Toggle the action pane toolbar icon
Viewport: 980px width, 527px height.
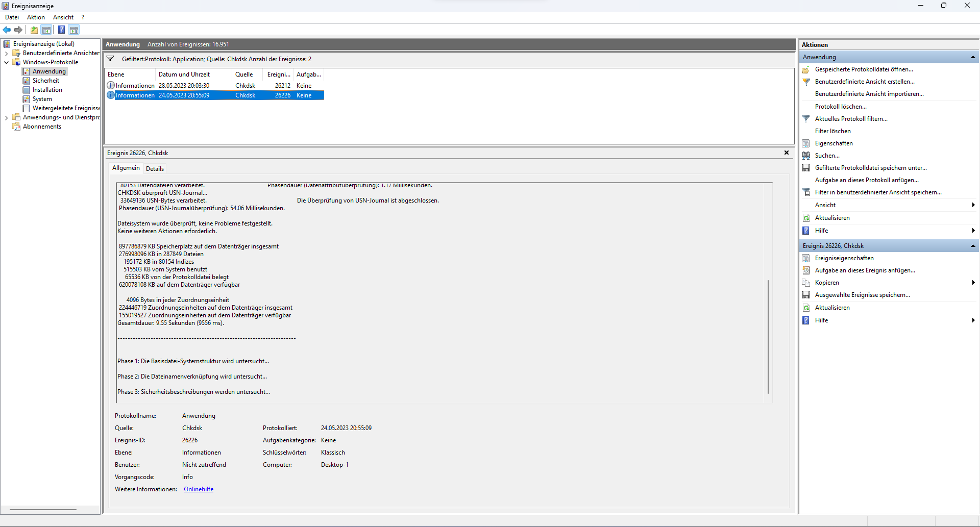click(74, 30)
